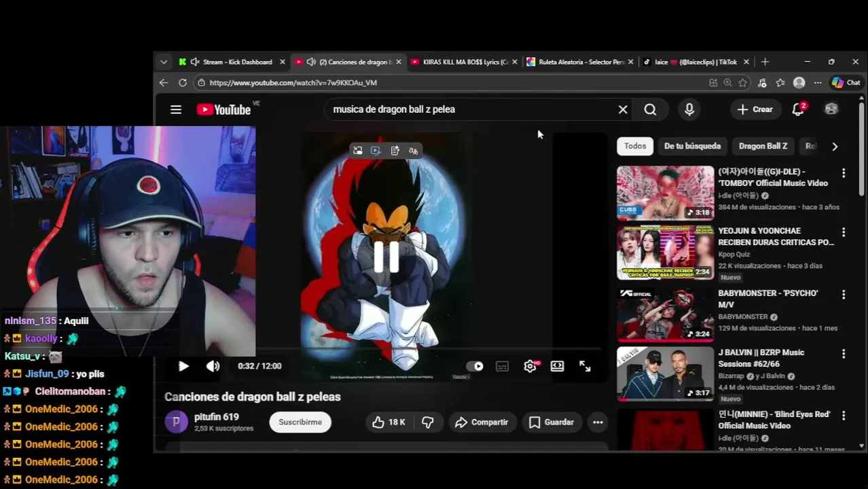Open options for the MINNIE Blind Eyes Red video
The image size is (868, 489).
[844, 415]
